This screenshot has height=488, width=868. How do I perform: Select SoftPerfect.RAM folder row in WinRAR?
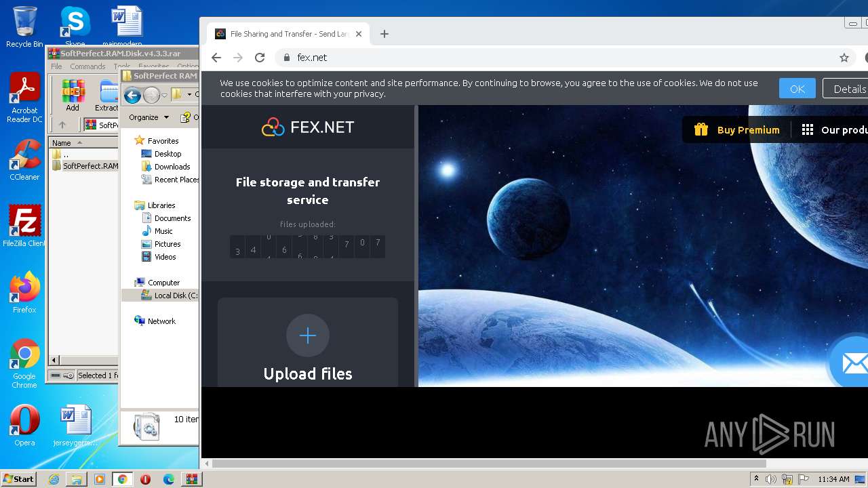coord(84,166)
